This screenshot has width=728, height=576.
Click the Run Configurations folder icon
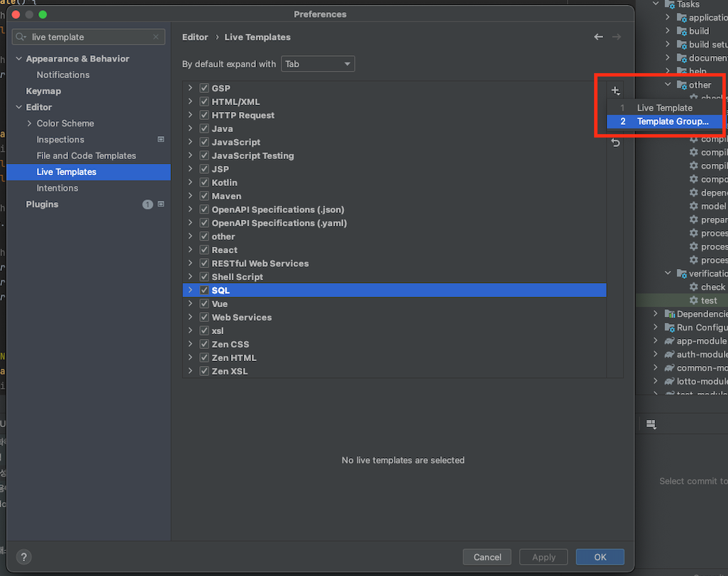(x=669, y=327)
